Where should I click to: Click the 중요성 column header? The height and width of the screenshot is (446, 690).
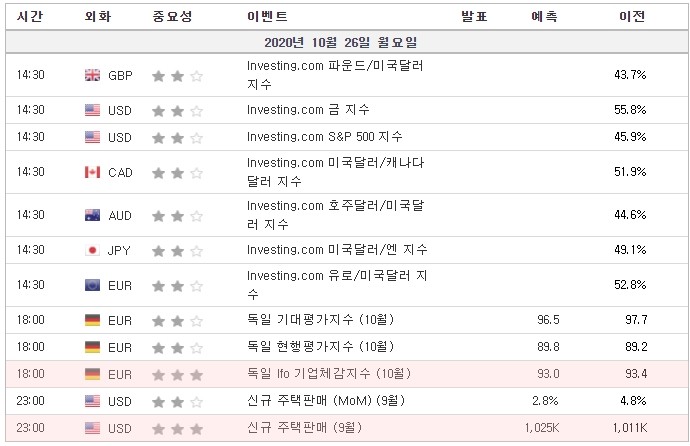[x=172, y=17]
